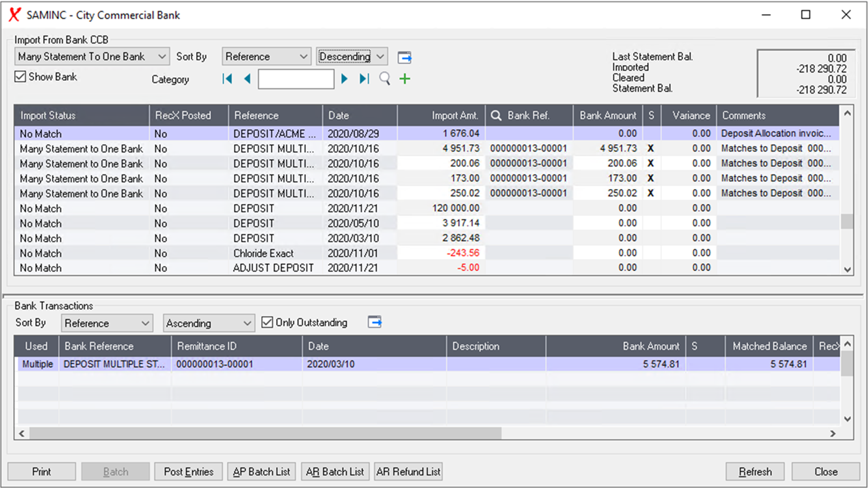Uncheck the Show Bank checkbox
The width and height of the screenshot is (868, 488).
20,76
